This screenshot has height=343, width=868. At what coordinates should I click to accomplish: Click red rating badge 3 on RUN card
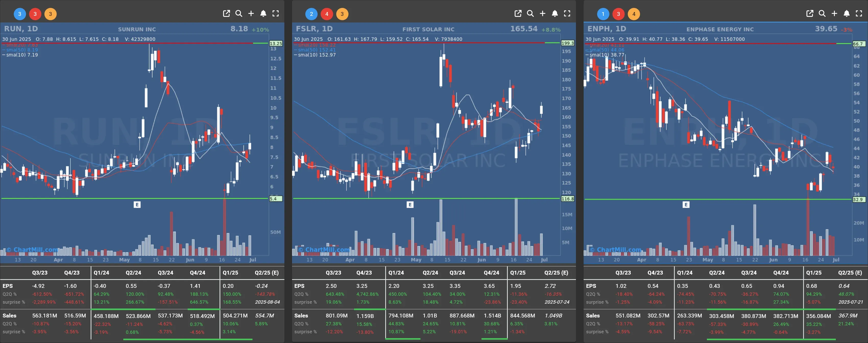[x=35, y=14]
